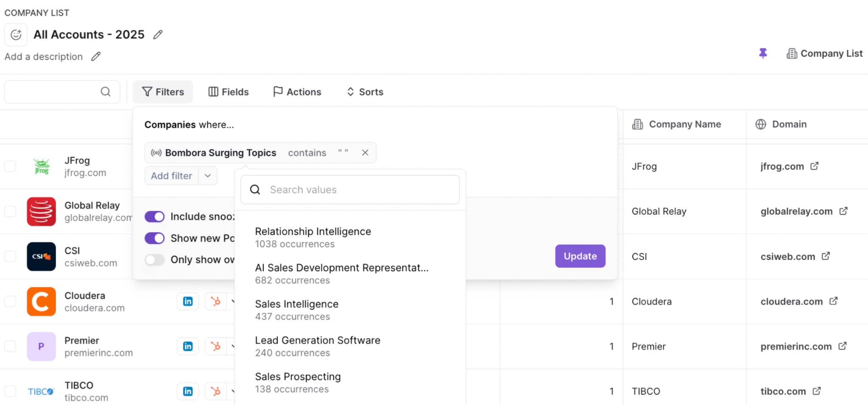This screenshot has height=405, width=868.
Task: Open the Fields menu
Action: 228,92
